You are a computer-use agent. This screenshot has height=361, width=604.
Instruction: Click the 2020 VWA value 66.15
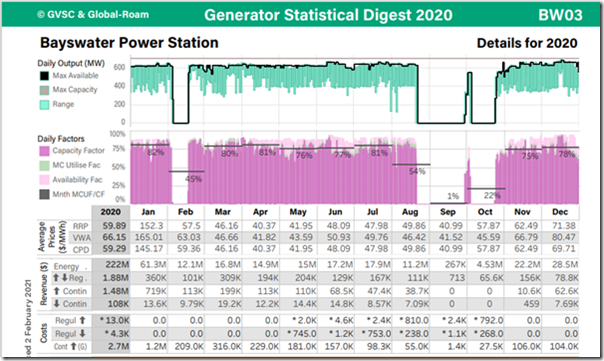pos(114,237)
